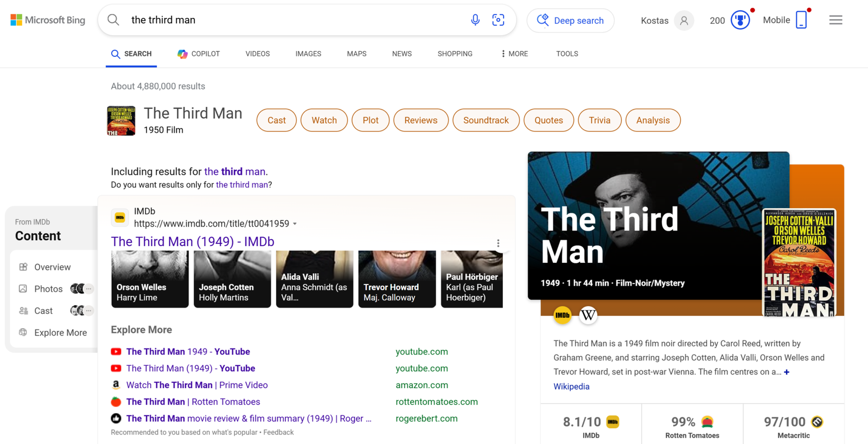The height and width of the screenshot is (444, 868).
Task: Select the Soundtrack filter chip
Action: pyautogui.click(x=486, y=120)
